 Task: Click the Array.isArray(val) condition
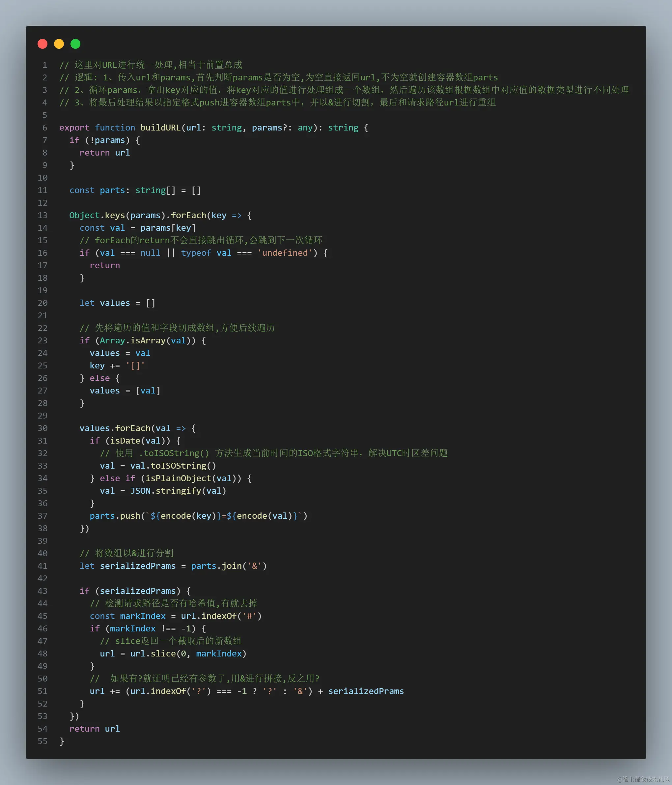(x=145, y=340)
